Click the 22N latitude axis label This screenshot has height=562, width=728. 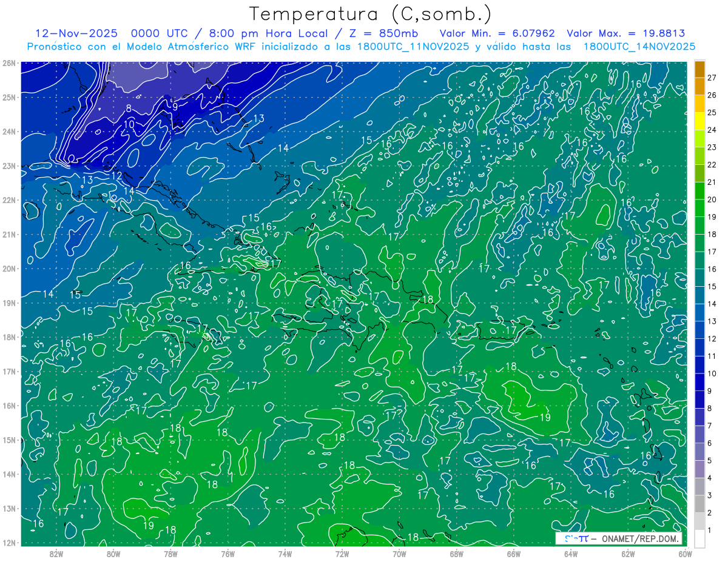pos(9,200)
